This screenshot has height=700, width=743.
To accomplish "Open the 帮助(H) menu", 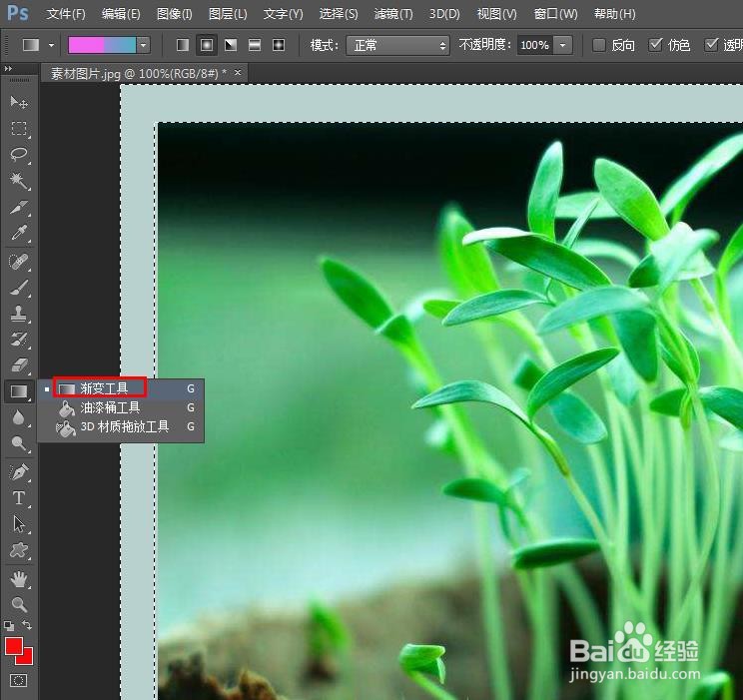I will pyautogui.click(x=614, y=14).
